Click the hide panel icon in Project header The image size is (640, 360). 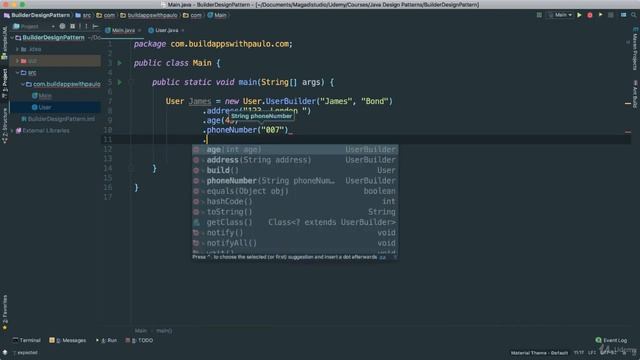96,26
